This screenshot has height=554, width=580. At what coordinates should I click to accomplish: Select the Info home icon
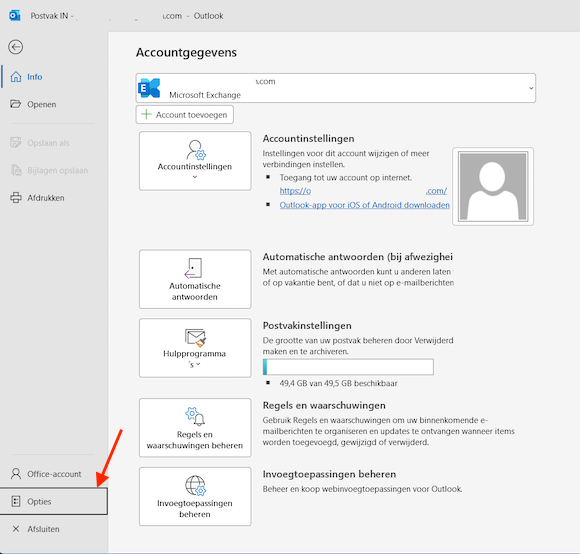[16, 77]
